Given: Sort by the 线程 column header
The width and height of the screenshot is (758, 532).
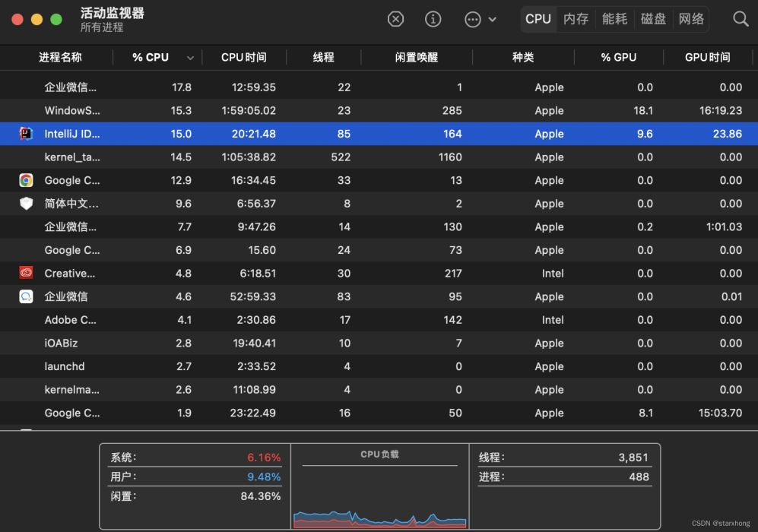Looking at the screenshot, I should (323, 57).
